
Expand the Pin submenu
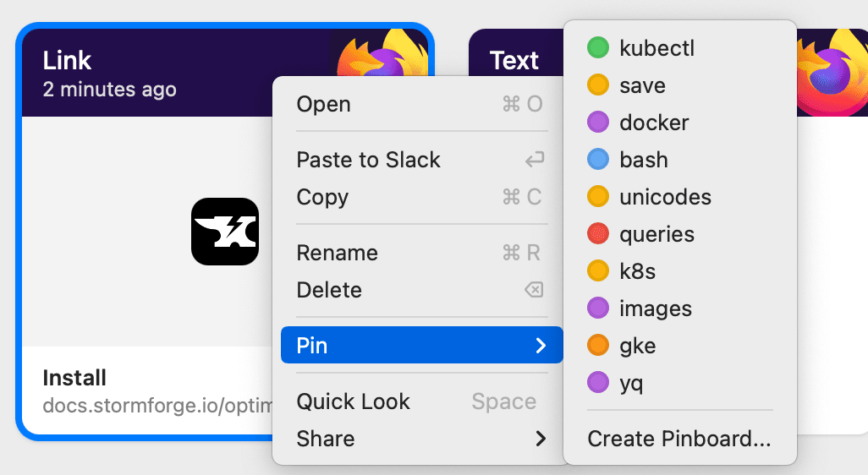(x=422, y=345)
